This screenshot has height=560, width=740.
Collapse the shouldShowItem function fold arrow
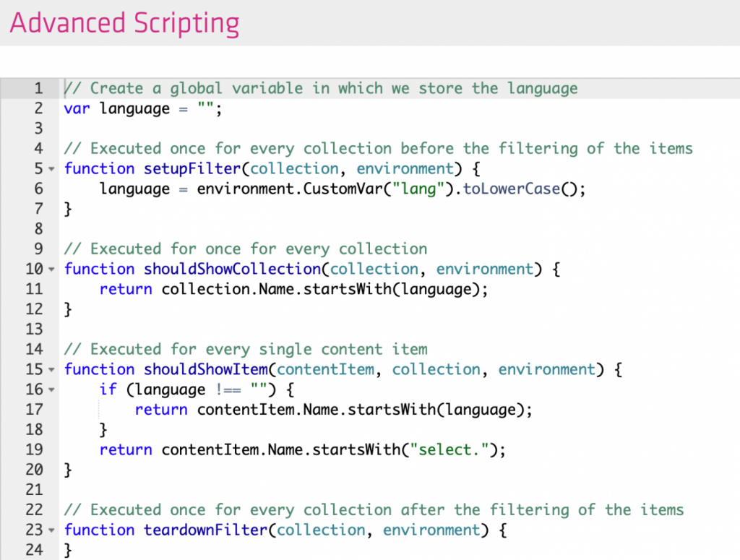[51, 370]
